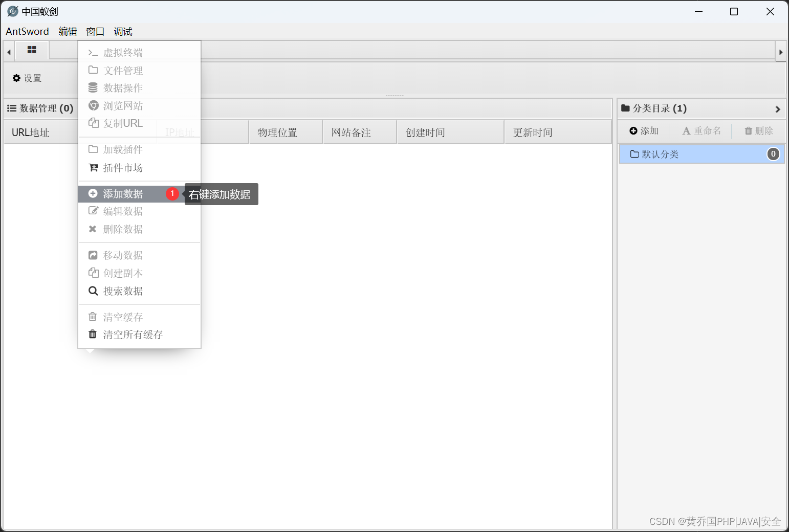Open the 窗口 menu

click(x=95, y=31)
